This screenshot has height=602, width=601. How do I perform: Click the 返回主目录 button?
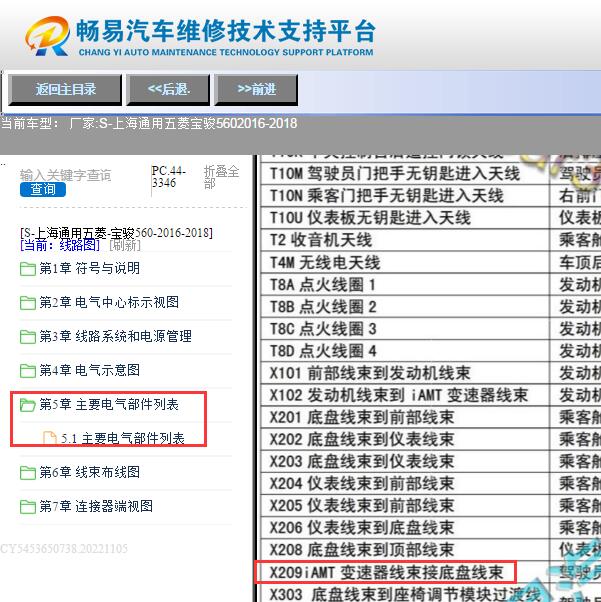65,89
